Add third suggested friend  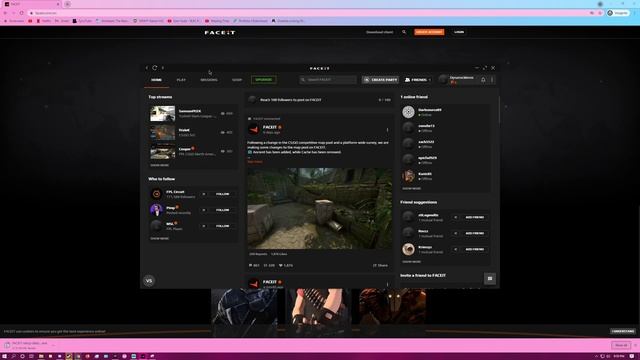475,249
